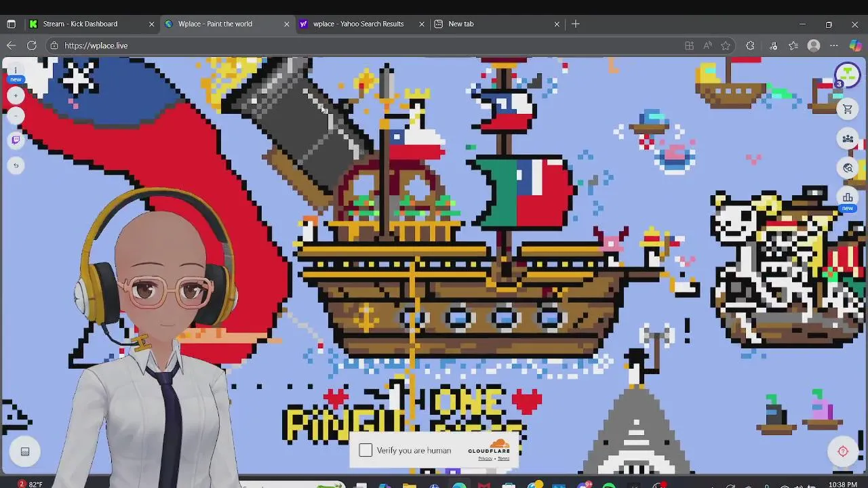Refresh the wplace.live page
This screenshot has width=868, height=488.
pyautogui.click(x=31, y=45)
